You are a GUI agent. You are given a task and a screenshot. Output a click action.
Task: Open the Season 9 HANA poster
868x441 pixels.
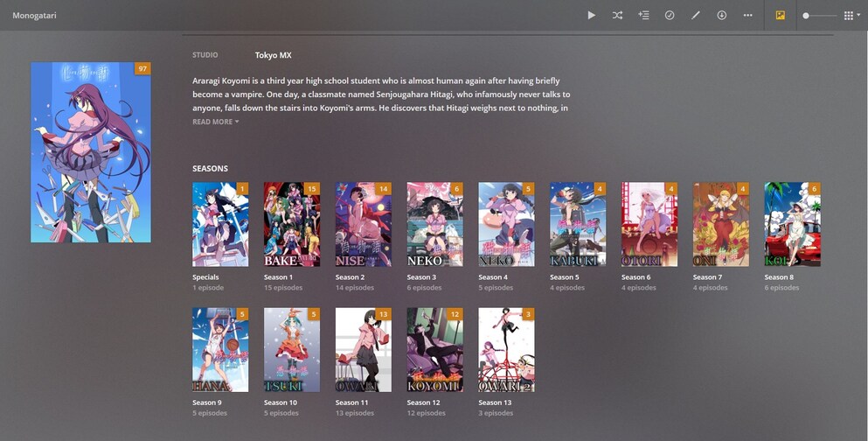click(x=220, y=350)
